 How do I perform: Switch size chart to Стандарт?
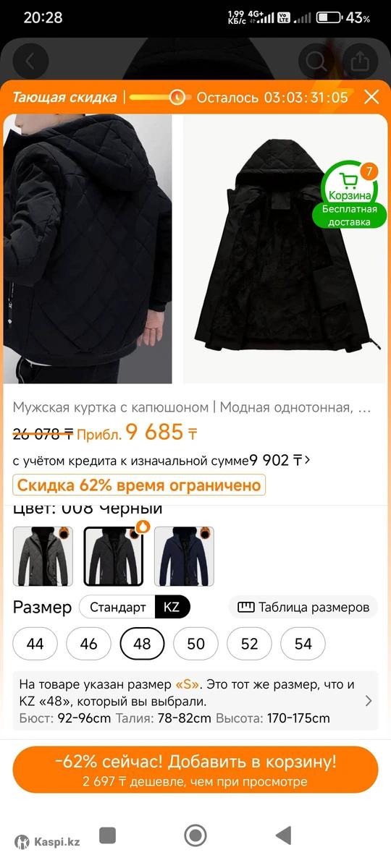point(117,607)
